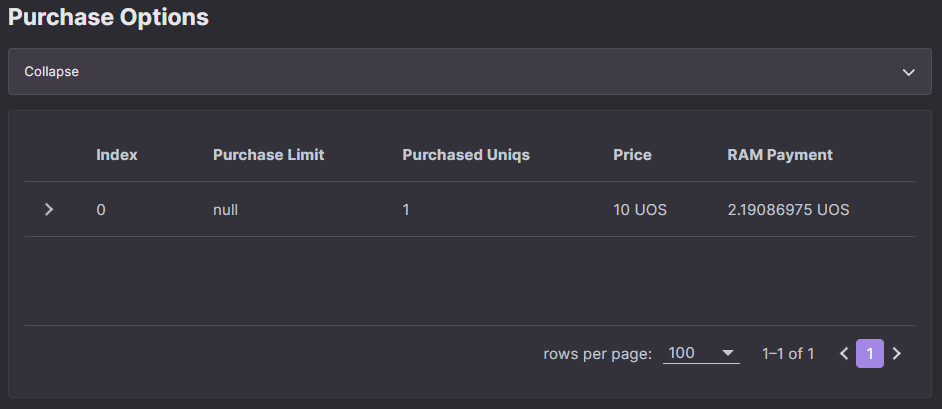942x409 pixels.
Task: Go to the previous page arrow
Action: [843, 354]
